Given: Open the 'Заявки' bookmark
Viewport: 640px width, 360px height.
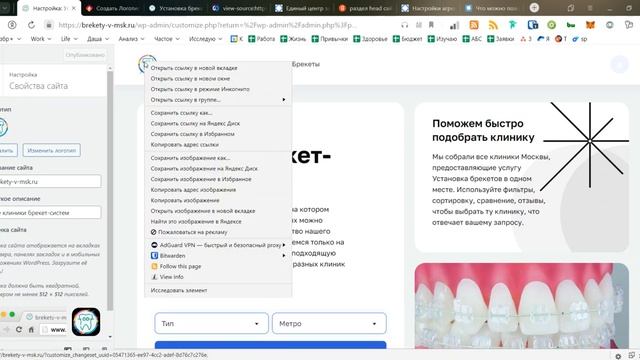Looking at the screenshot, I should point(500,39).
